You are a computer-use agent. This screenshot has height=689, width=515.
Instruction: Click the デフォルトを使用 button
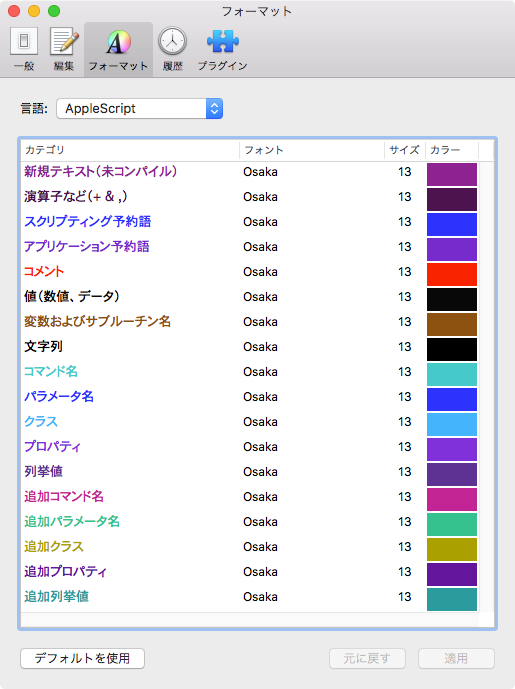click(x=82, y=658)
